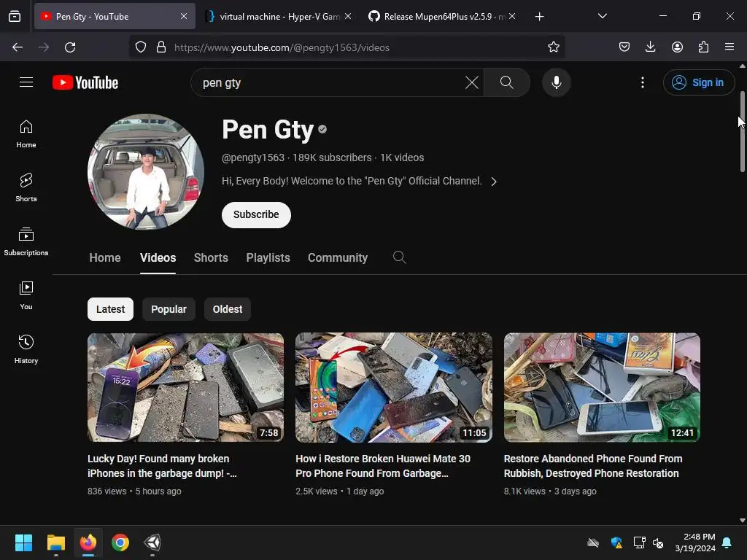Select channel Videos tab
The height and width of the screenshot is (560, 747).
[x=158, y=257]
